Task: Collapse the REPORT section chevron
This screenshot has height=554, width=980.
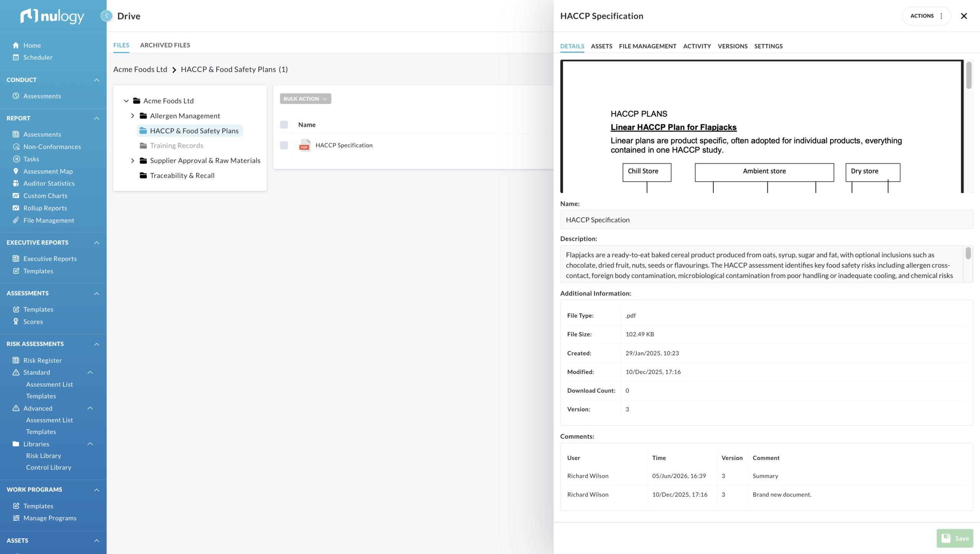Action: click(x=96, y=118)
